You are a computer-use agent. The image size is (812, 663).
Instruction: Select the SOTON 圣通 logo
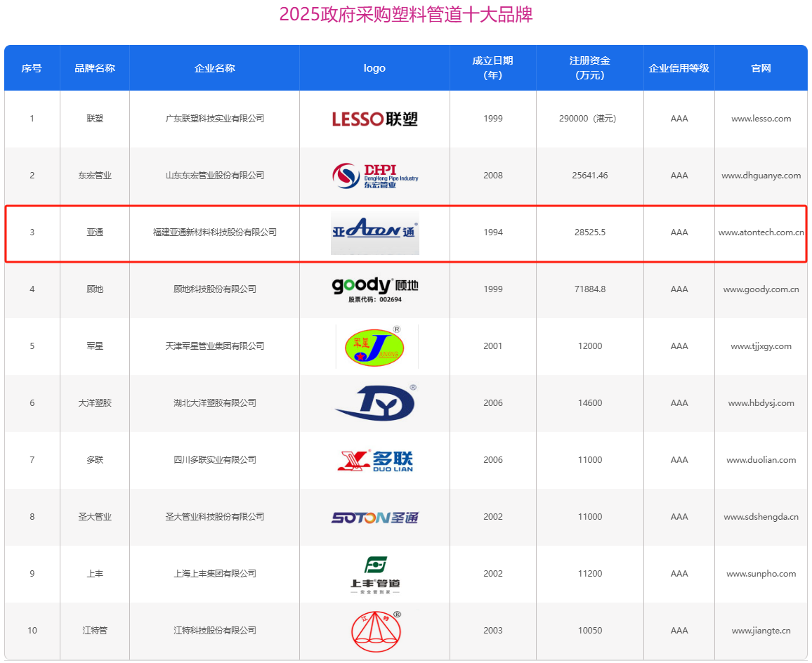tap(374, 517)
